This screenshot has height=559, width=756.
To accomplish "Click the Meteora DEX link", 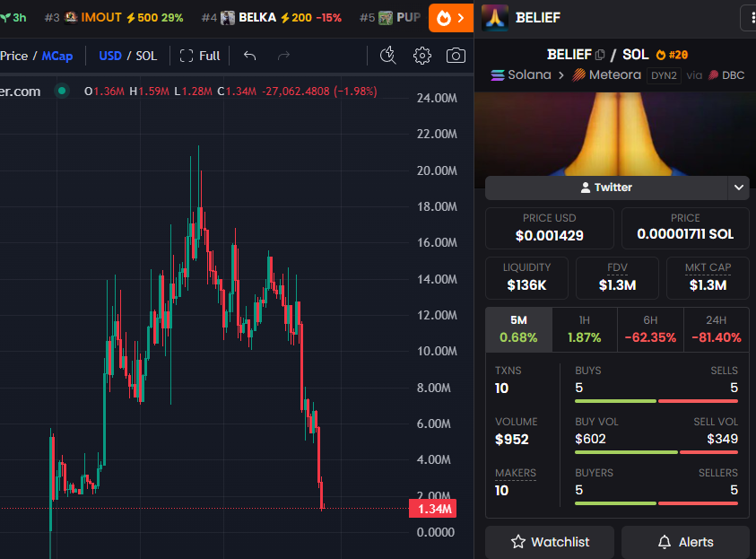I will 606,75.
